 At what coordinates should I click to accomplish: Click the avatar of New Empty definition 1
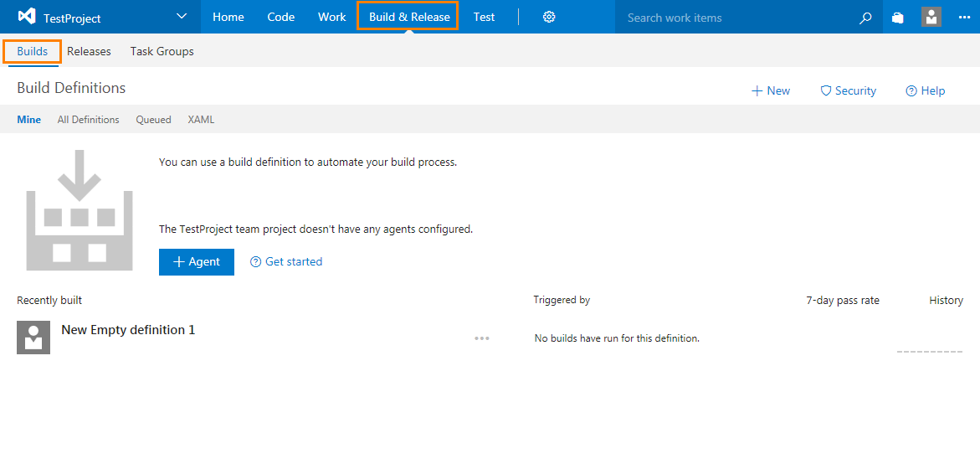click(x=33, y=338)
